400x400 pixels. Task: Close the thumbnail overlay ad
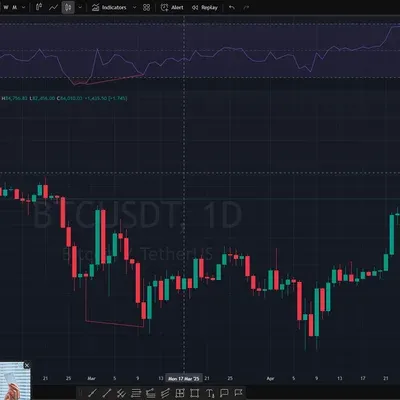tap(27, 365)
